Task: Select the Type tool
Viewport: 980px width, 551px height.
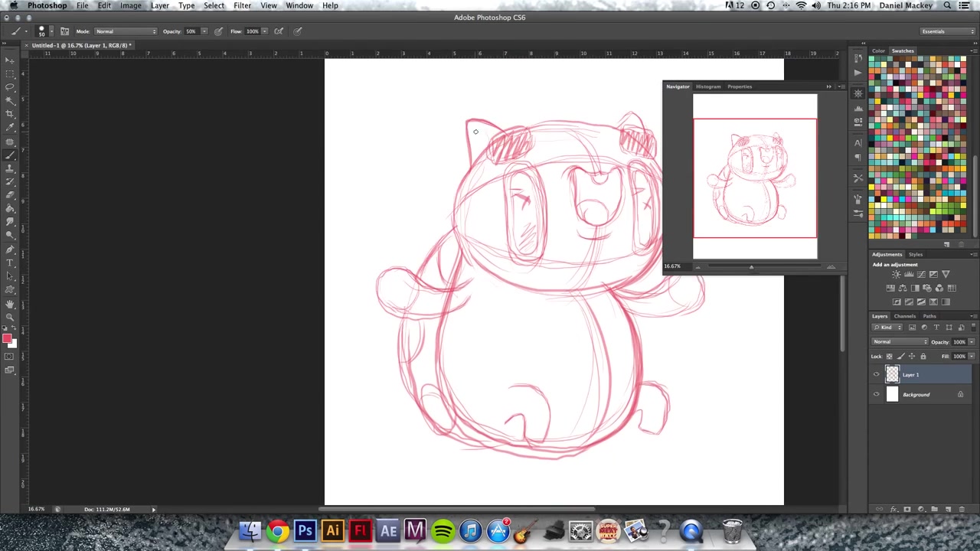Action: (x=10, y=264)
